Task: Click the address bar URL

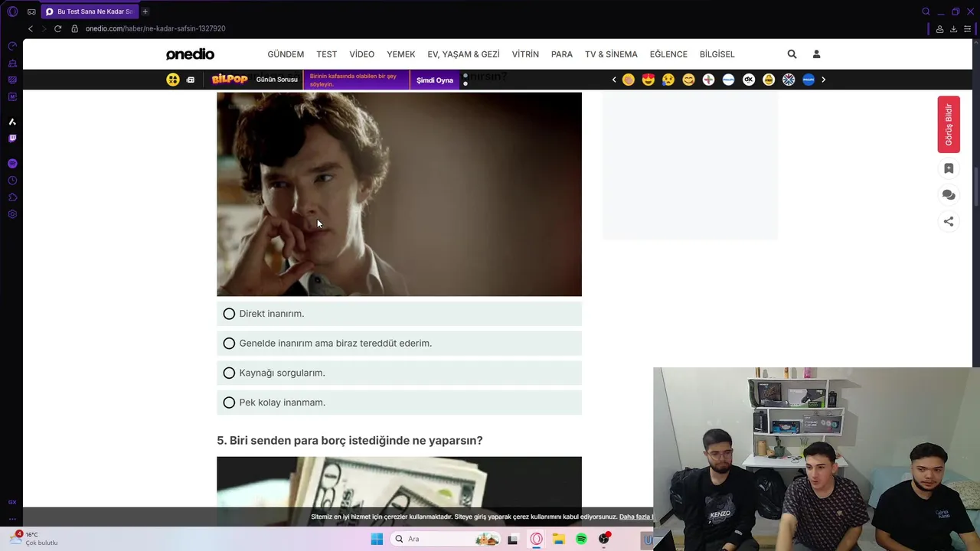Action: (155, 28)
